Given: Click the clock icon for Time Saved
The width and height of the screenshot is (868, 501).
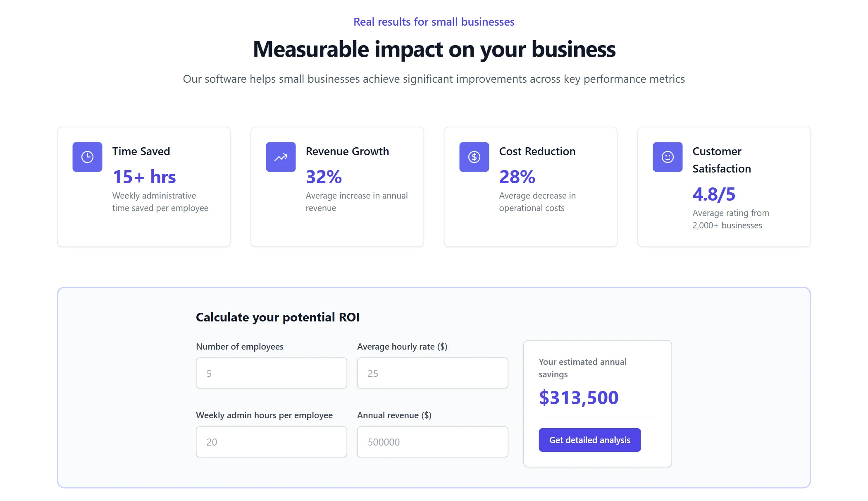Looking at the screenshot, I should [x=87, y=157].
